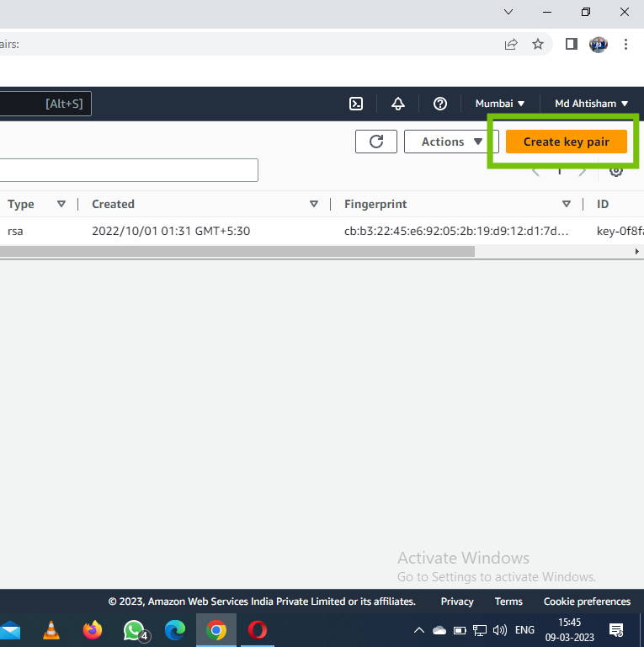Switch to Chrome in taskbar
This screenshot has height=647, width=644.
pos(216,630)
